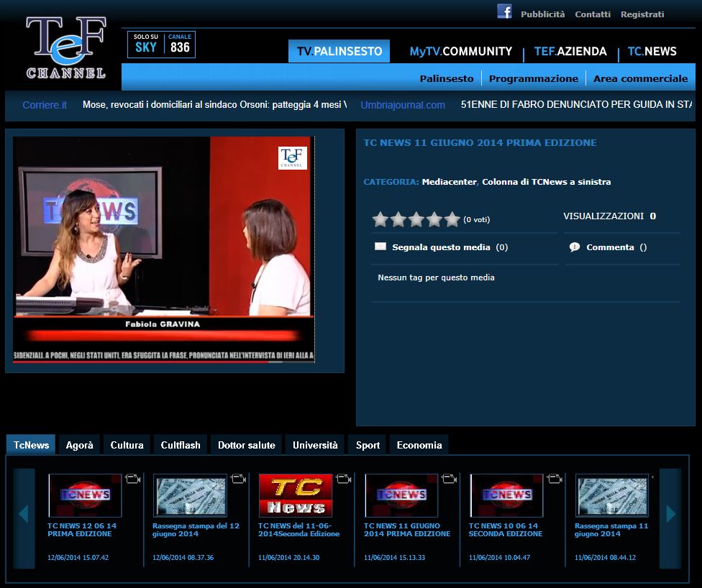The height and width of the screenshot is (588, 702).
Task: Switch to the Agorà tab
Action: (80, 445)
